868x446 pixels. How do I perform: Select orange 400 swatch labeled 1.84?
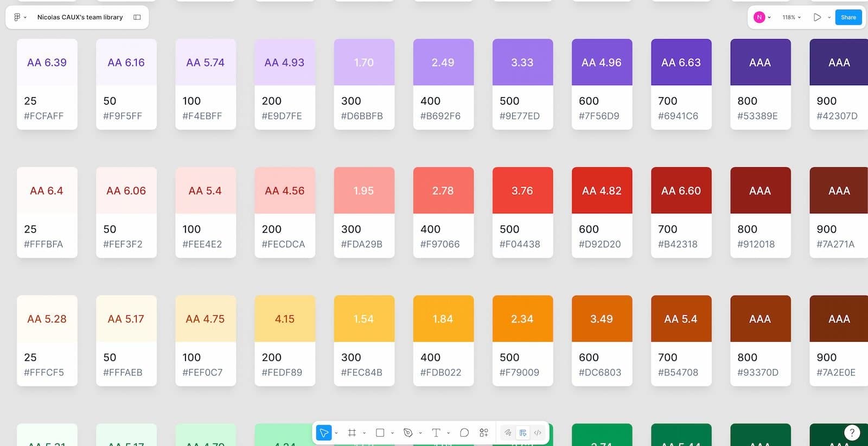tap(443, 318)
